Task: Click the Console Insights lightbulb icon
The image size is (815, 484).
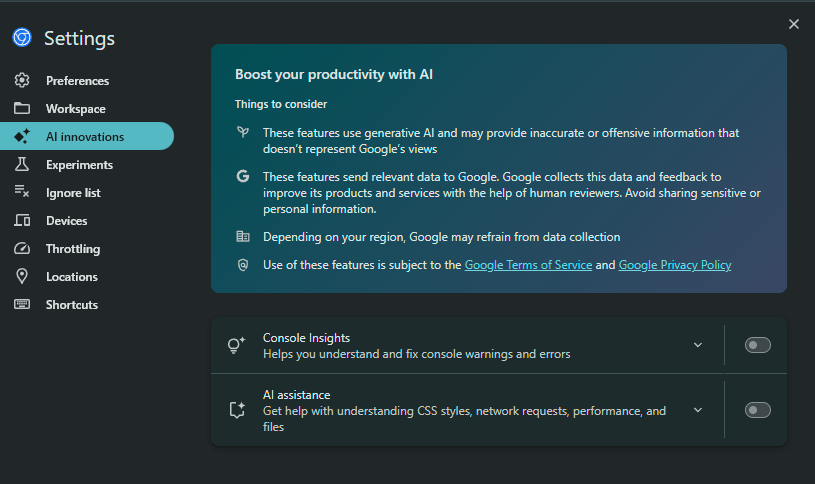Action: 236,346
